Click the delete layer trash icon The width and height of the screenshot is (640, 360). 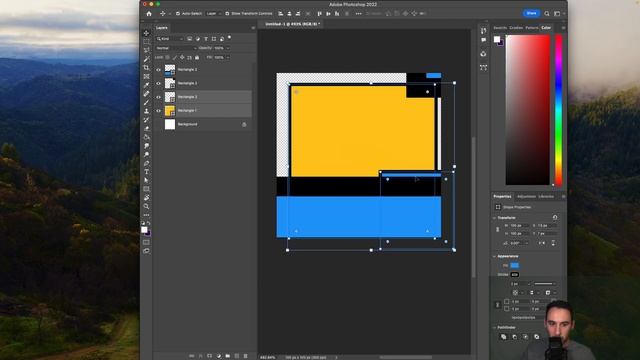[245, 356]
